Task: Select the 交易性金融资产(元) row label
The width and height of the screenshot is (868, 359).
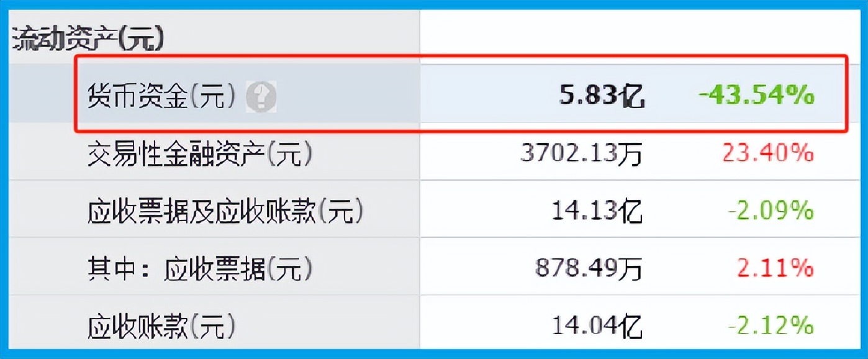Action: pos(199,154)
